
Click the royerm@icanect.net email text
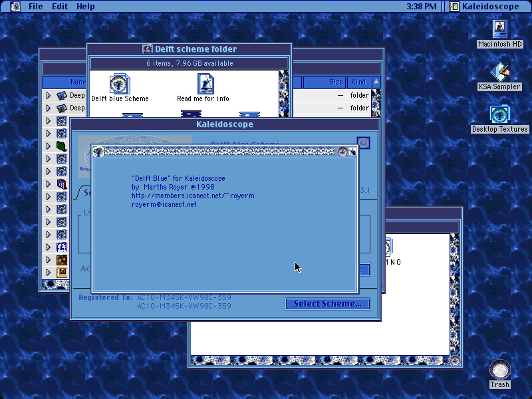[x=164, y=204]
